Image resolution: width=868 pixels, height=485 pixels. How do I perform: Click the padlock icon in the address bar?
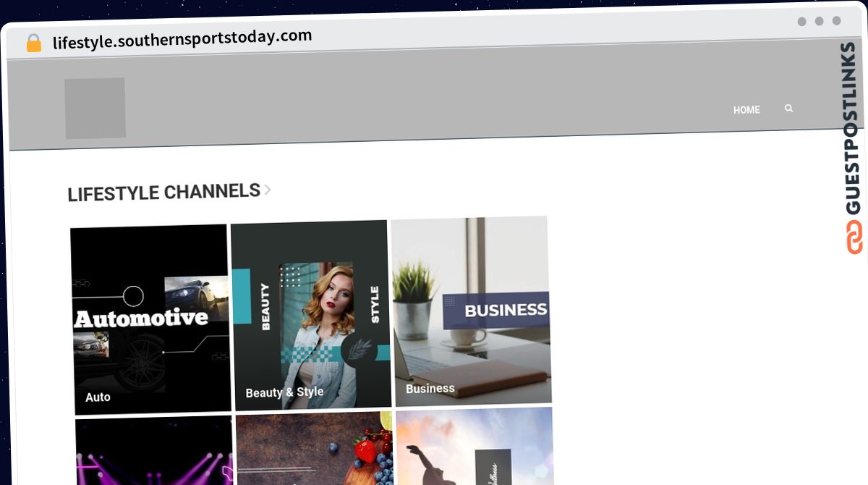click(33, 43)
